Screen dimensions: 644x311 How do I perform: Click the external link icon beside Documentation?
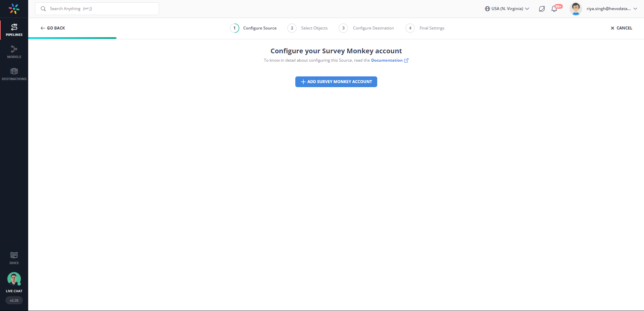(406, 60)
